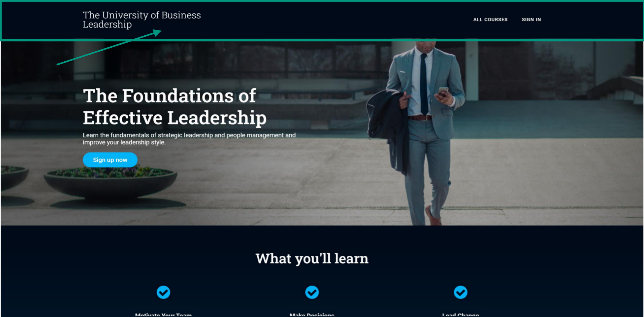Click the checkmark icon above Lead Change
This screenshot has height=317, width=644.
click(460, 292)
